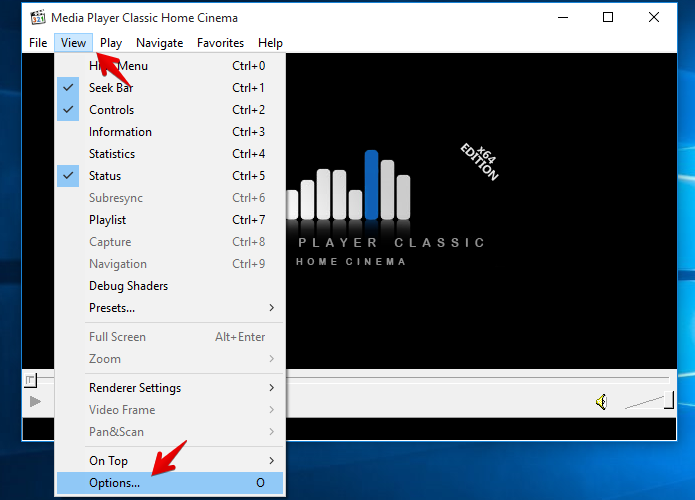695x500 pixels.
Task: Expand the Presets submenu
Action: (170, 308)
